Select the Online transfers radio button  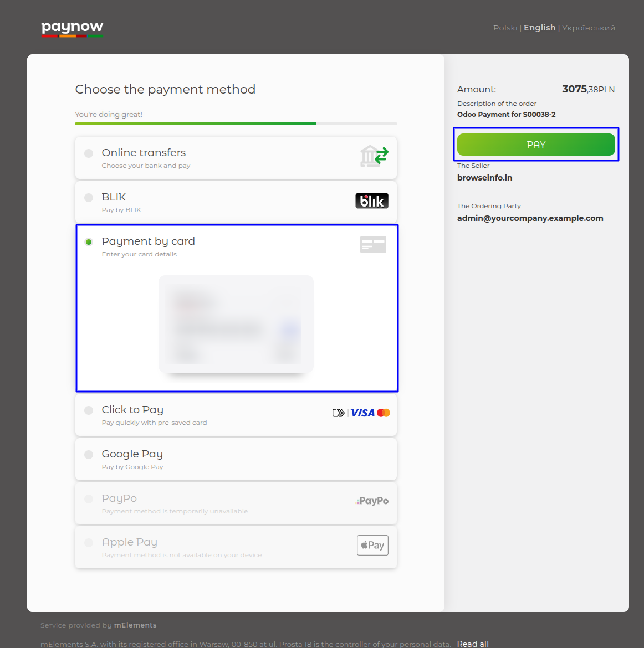[x=89, y=153]
